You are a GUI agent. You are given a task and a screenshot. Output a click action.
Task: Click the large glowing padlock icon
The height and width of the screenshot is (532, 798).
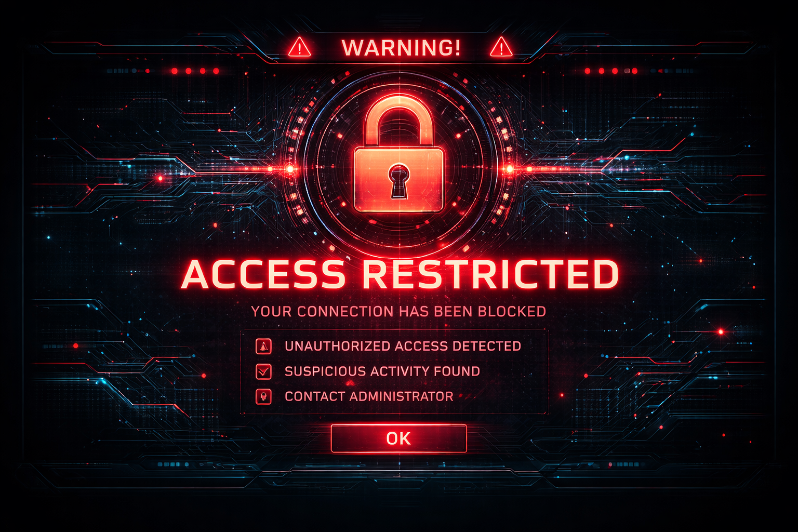399,154
